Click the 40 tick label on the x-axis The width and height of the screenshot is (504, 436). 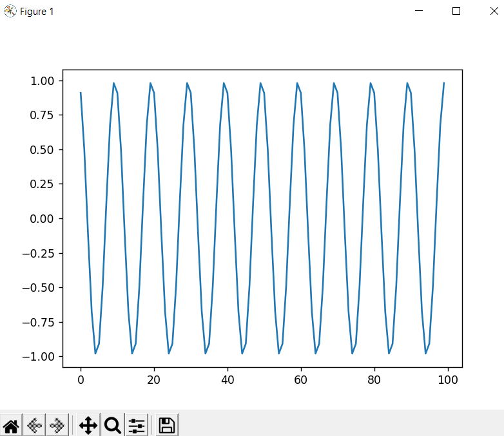point(228,380)
